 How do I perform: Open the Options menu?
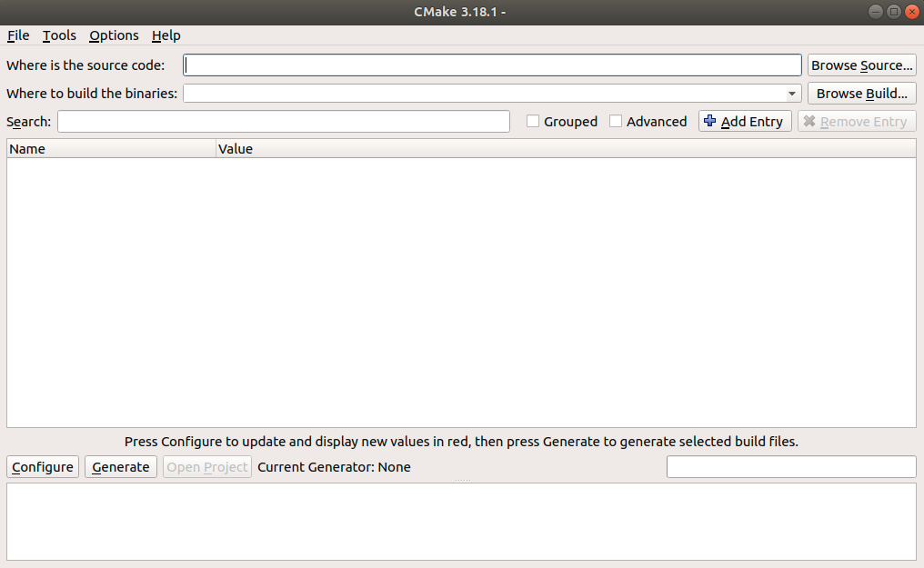pos(114,35)
